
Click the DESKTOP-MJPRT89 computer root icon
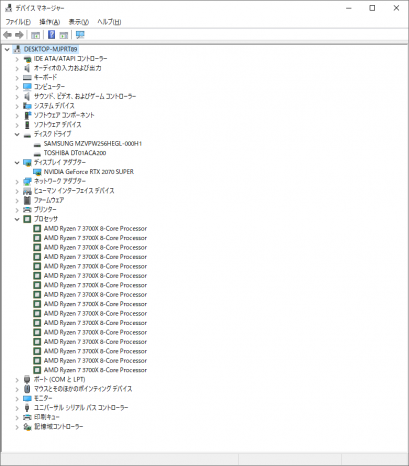click(17, 49)
